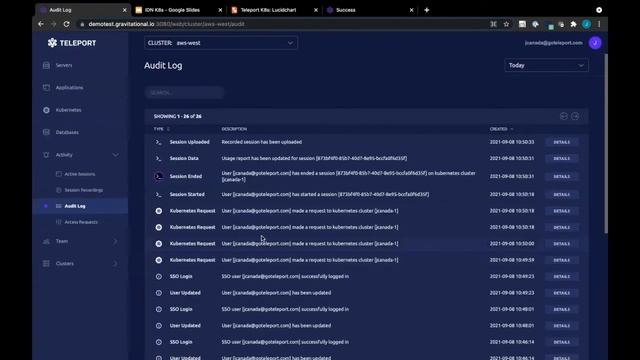Screen dimensions: 640x360
Task: Click the Session Started terminal icon
Action: pyautogui.click(x=159, y=195)
